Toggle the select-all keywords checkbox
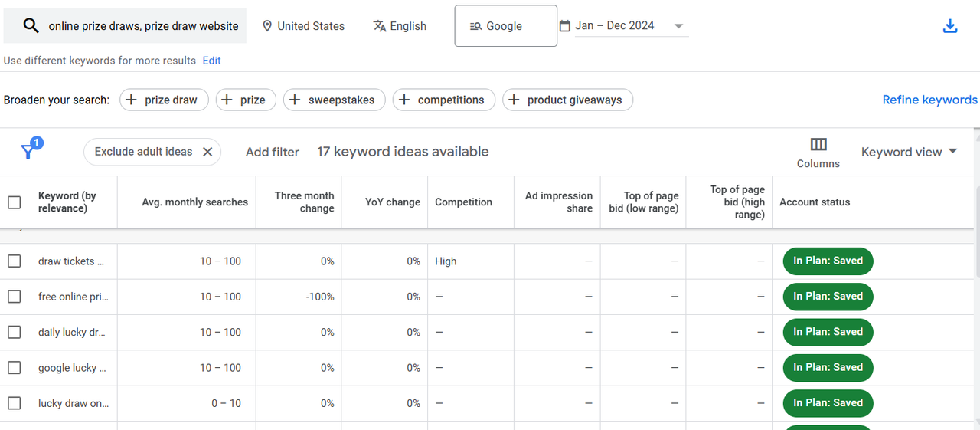Screen dimensions: 980x430 point(15,202)
